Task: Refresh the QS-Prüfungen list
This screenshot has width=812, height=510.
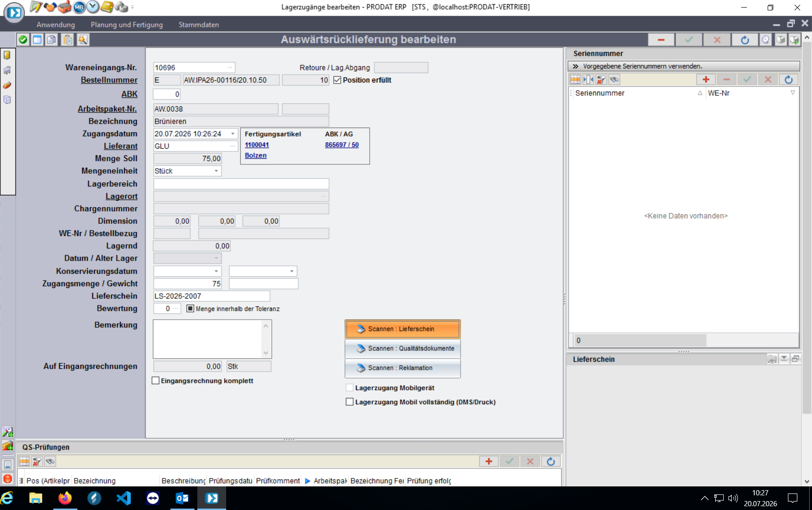Action: (x=550, y=461)
